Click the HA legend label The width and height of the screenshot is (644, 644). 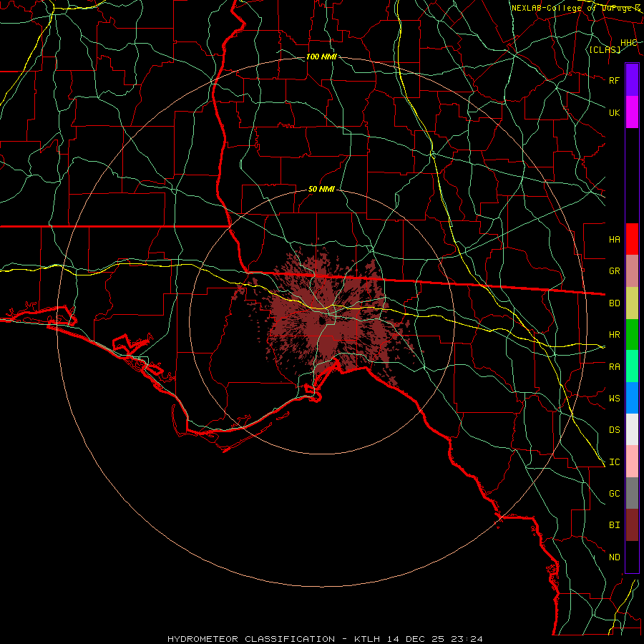pos(615,239)
